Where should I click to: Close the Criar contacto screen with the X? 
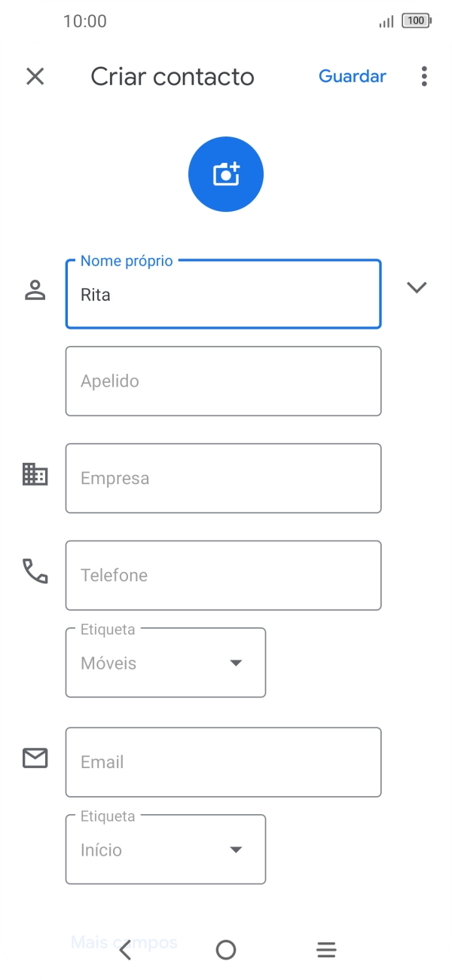35,76
